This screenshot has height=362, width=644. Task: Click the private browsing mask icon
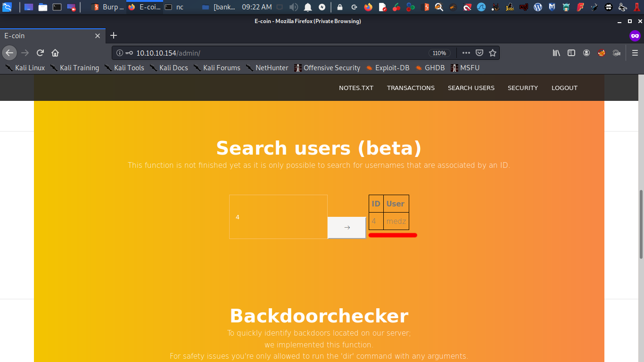coord(635,36)
